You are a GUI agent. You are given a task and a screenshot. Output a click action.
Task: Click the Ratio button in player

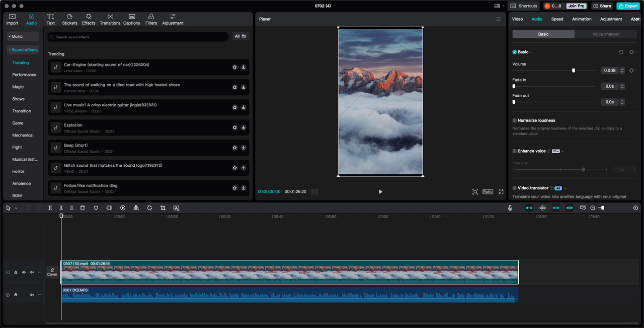coord(488,191)
